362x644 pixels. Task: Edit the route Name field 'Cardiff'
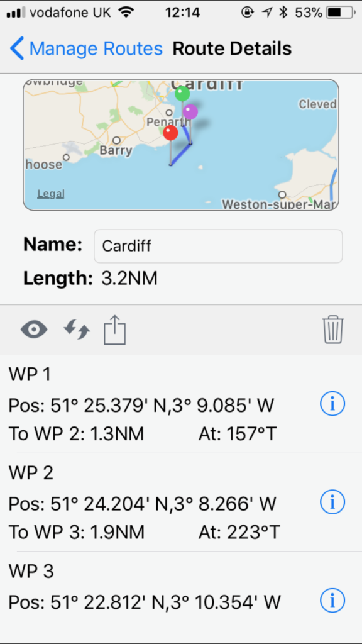(218, 246)
